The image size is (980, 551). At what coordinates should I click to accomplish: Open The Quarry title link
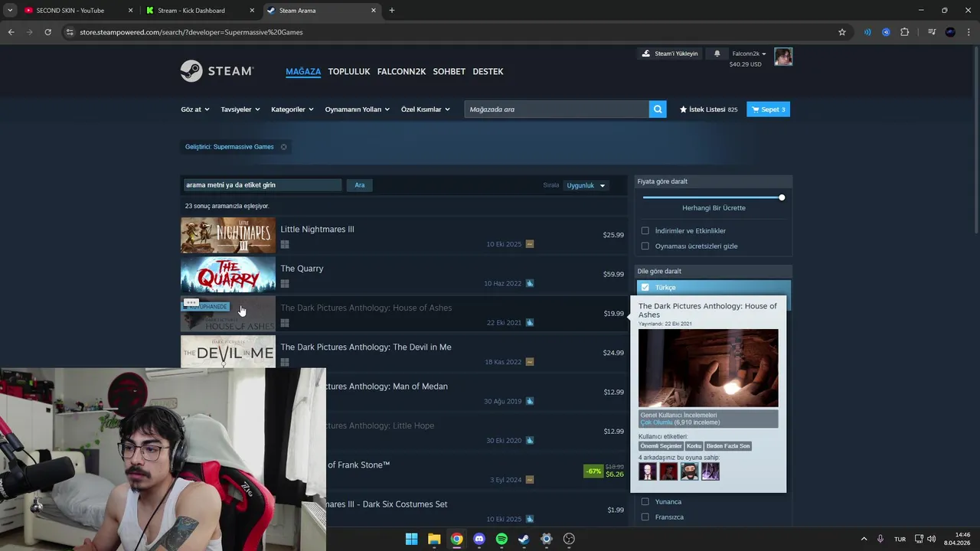(x=302, y=269)
